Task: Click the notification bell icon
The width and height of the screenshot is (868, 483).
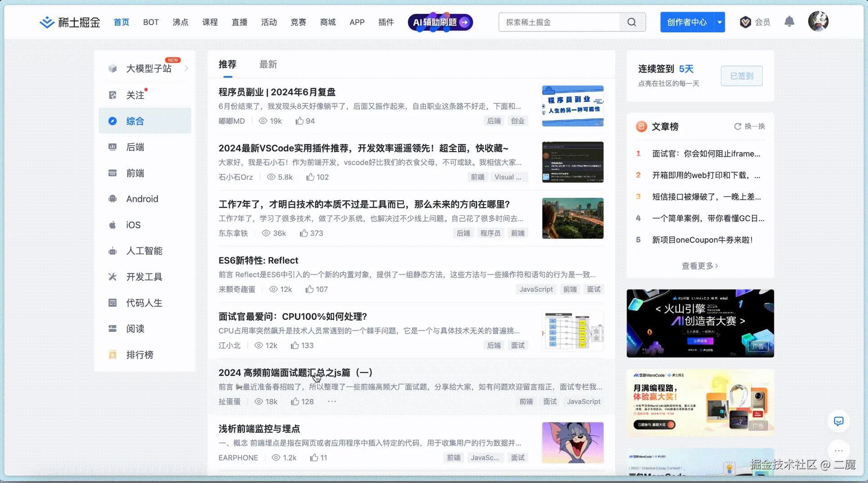Action: (789, 21)
